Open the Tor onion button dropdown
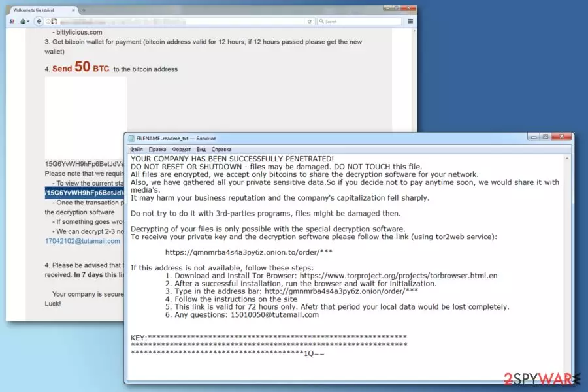Image resolution: width=588 pixels, height=392 pixels. (24, 22)
